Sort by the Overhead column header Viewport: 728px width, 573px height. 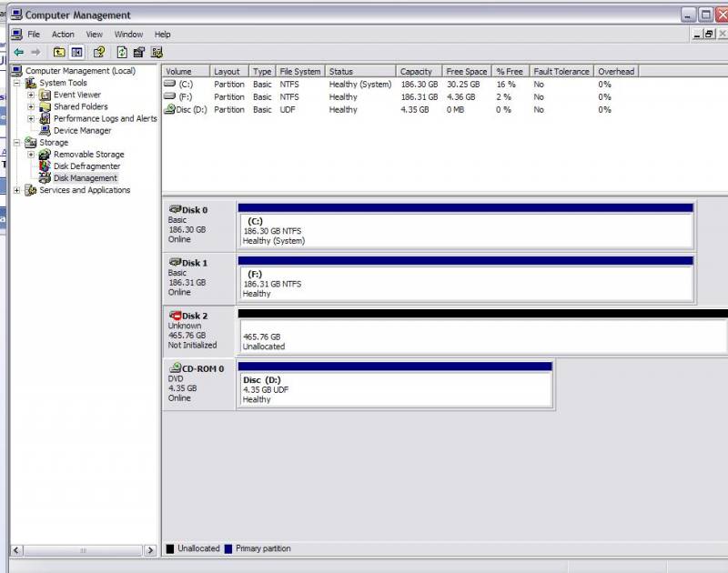pos(616,72)
